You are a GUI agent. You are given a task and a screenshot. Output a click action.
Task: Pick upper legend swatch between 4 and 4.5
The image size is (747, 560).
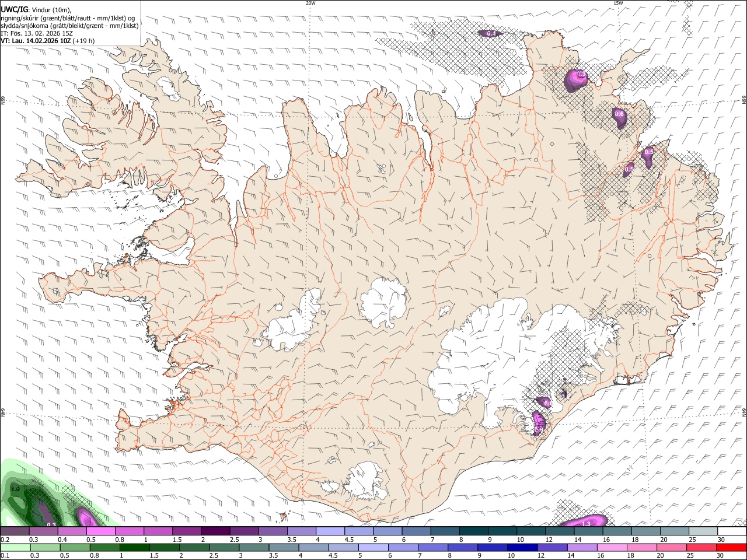[x=330, y=531]
